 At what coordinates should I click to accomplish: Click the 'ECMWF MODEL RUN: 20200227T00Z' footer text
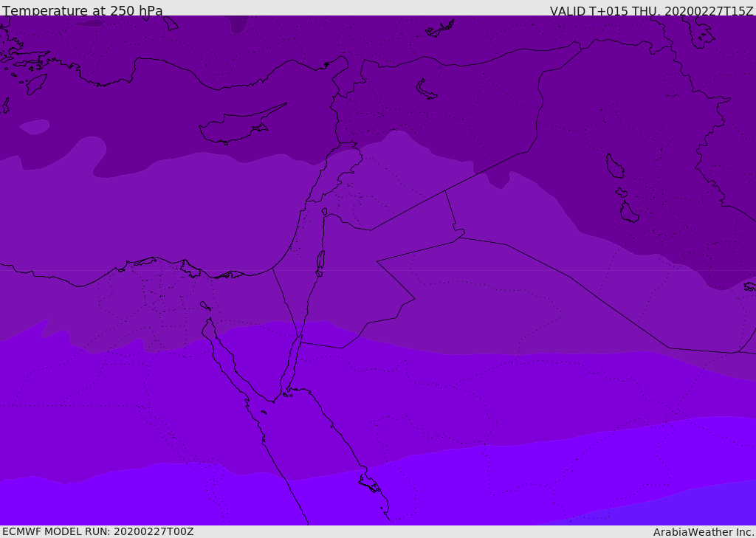click(98, 532)
